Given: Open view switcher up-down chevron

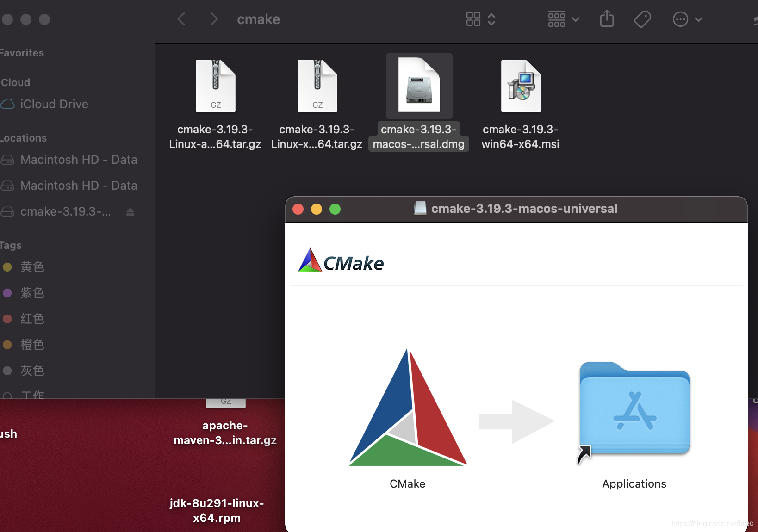Looking at the screenshot, I should 491,19.
